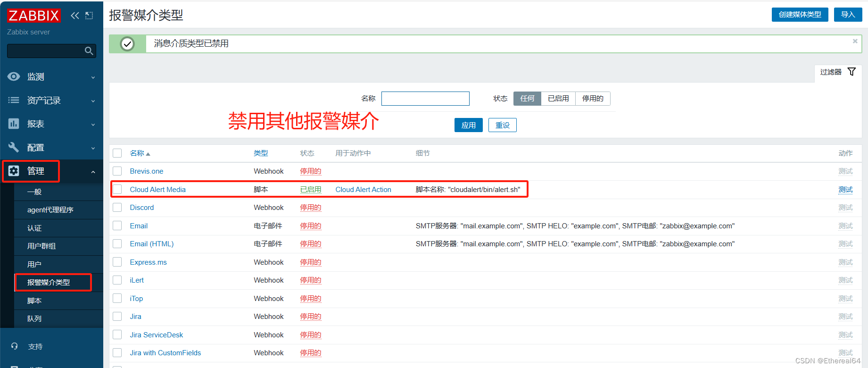Image resolution: width=868 pixels, height=368 pixels.
Task: Toggle 已启用 status of Cloud Alert Media
Action: pos(311,189)
